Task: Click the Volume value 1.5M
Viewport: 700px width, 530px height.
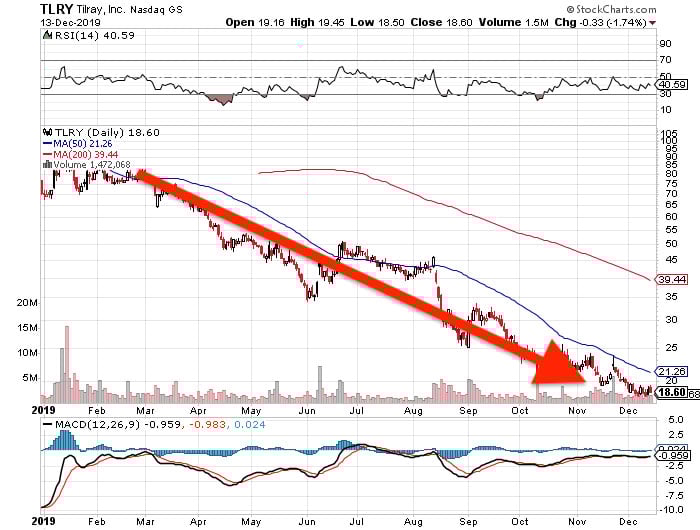Action: (537, 22)
